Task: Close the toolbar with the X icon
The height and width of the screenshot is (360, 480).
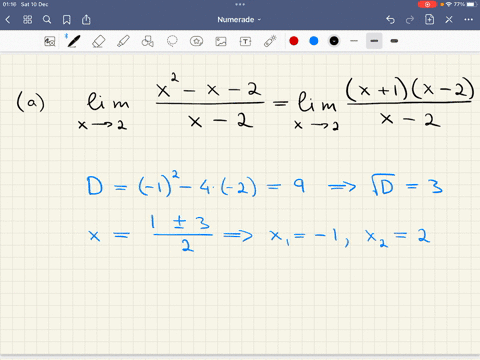Action: click(449, 20)
